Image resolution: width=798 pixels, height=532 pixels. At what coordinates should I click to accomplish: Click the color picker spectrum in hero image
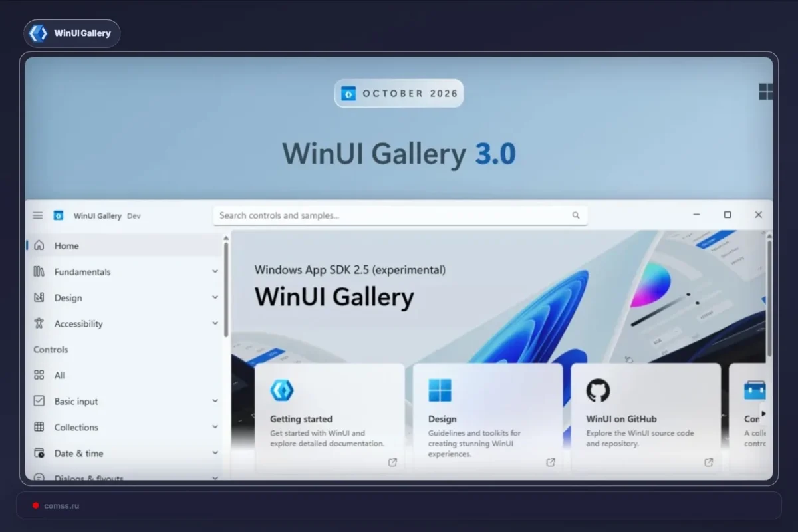pos(650,284)
